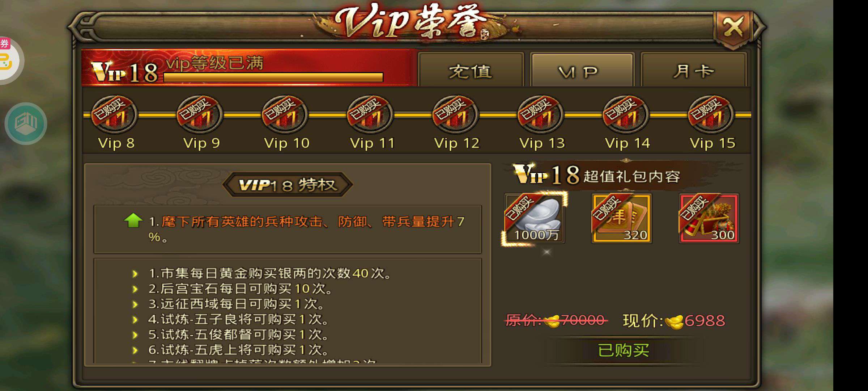Click the green arrow privilege entry
Viewport: 868px width, 391px height.
click(x=133, y=220)
